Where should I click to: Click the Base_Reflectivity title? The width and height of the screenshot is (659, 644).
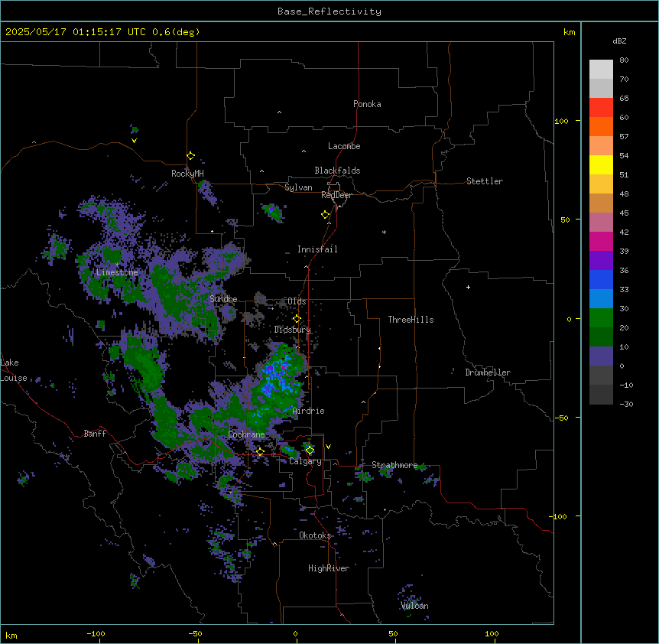[329, 11]
